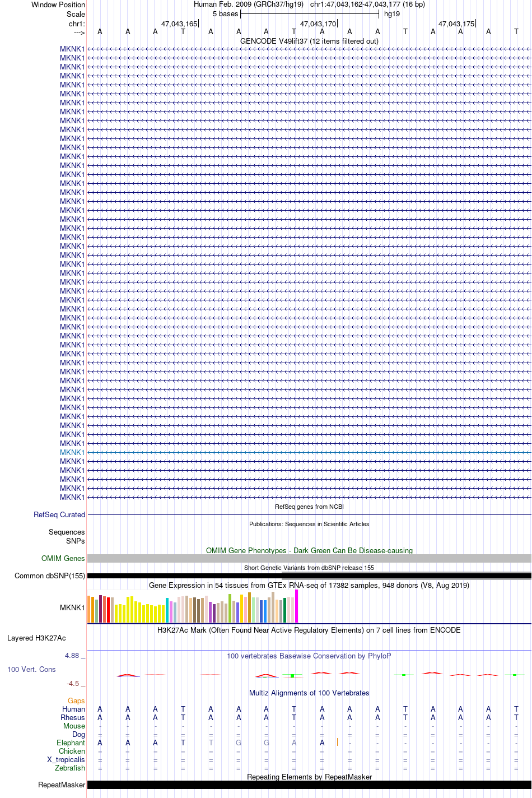Click the scale bar line next to hg19
Image resolution: width=532 pixels, height=798 pixels.
coord(310,13)
